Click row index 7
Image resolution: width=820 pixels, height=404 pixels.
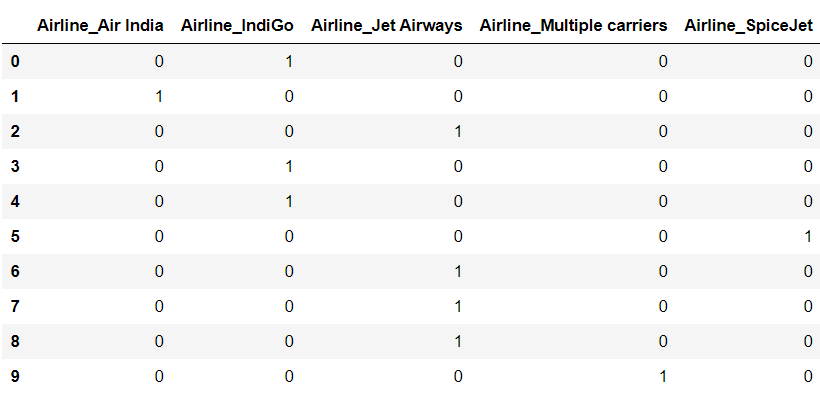point(15,307)
